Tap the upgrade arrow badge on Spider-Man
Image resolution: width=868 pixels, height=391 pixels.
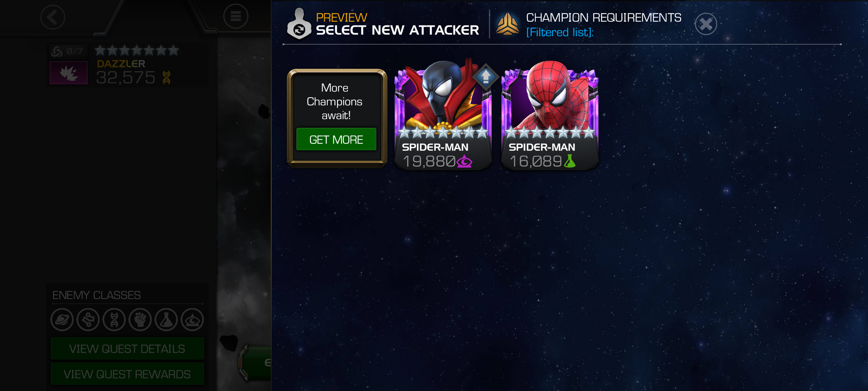[486, 77]
